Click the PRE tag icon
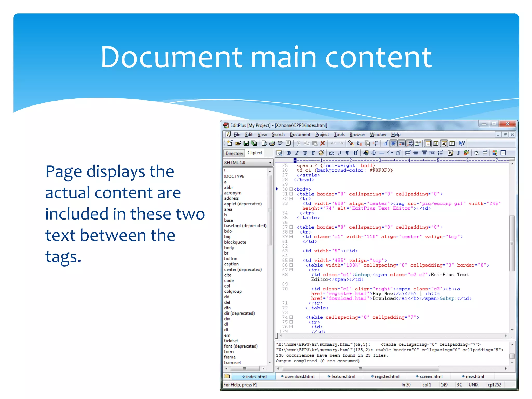The image size is (532, 399). pyautogui.click(x=432, y=153)
